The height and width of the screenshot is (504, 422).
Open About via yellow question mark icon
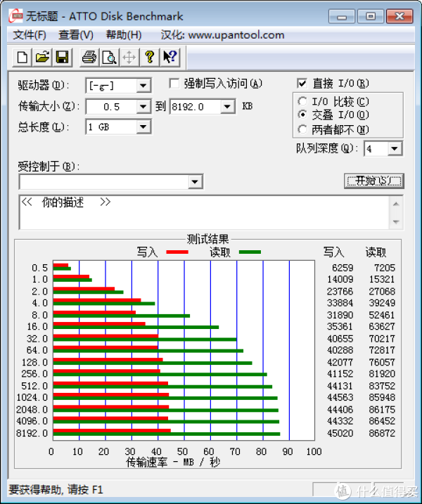149,57
